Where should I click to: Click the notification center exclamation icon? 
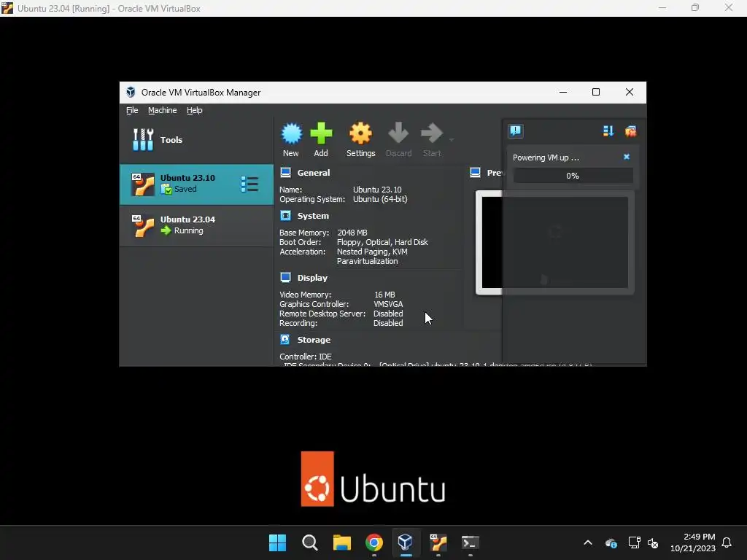click(x=516, y=131)
